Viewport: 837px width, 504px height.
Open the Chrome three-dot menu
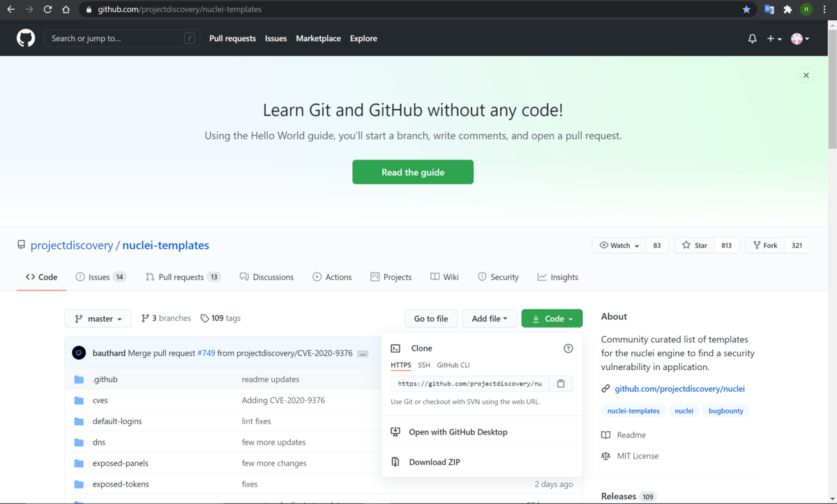pyautogui.click(x=825, y=9)
